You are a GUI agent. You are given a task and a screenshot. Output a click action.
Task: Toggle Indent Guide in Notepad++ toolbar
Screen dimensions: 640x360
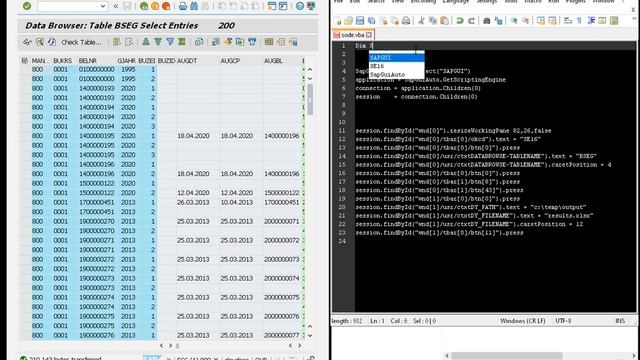(591, 20)
